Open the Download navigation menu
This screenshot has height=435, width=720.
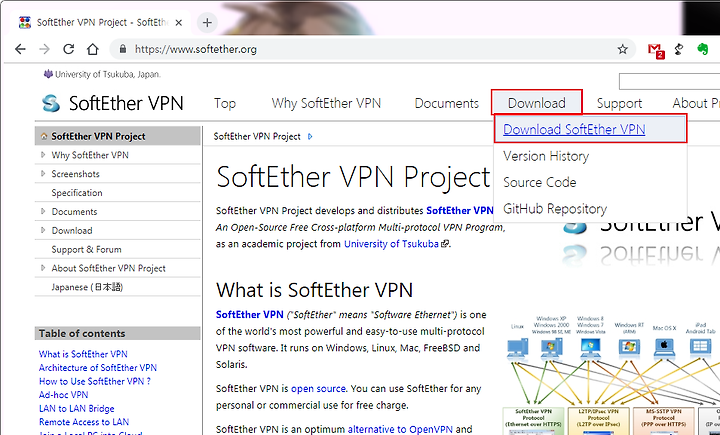point(536,102)
